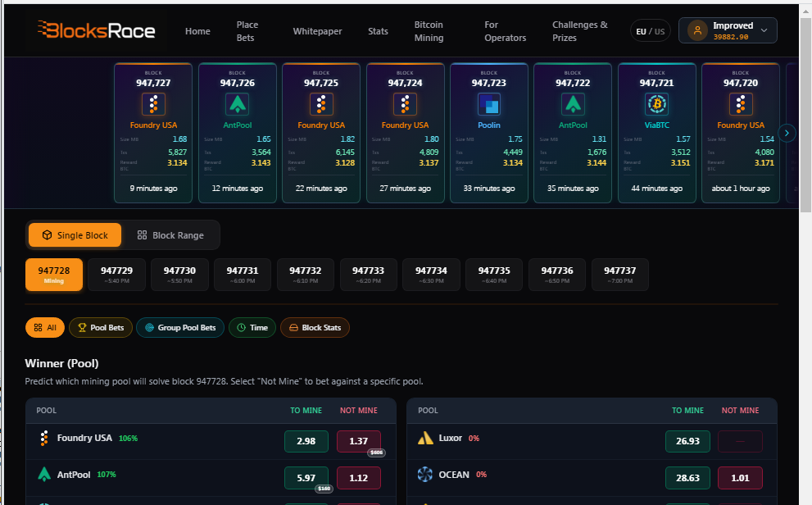Toggle the EU / US region switch

(x=651, y=31)
